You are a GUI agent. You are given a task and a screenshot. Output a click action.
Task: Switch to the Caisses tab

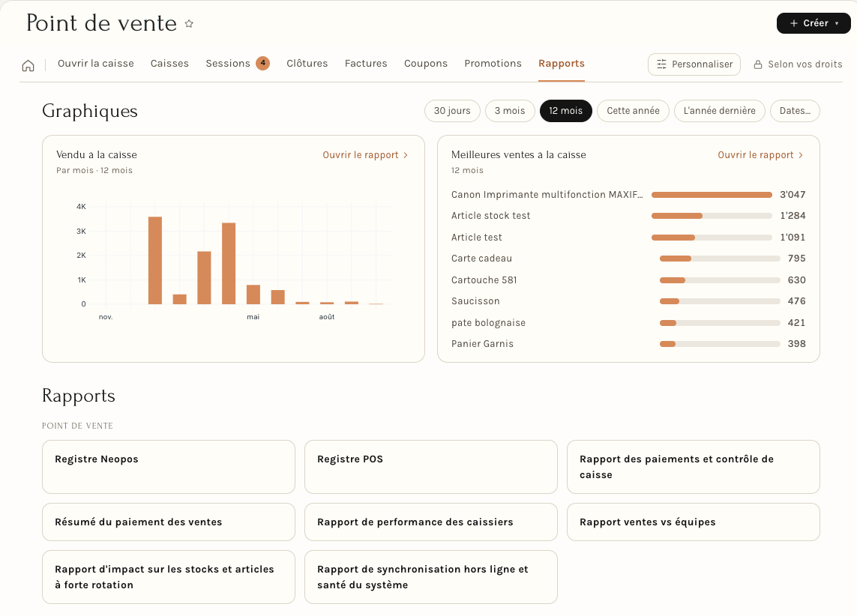(x=169, y=64)
